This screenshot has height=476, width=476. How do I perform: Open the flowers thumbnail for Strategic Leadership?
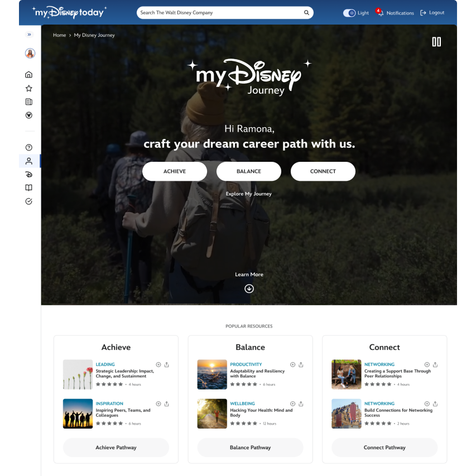pyautogui.click(x=78, y=374)
